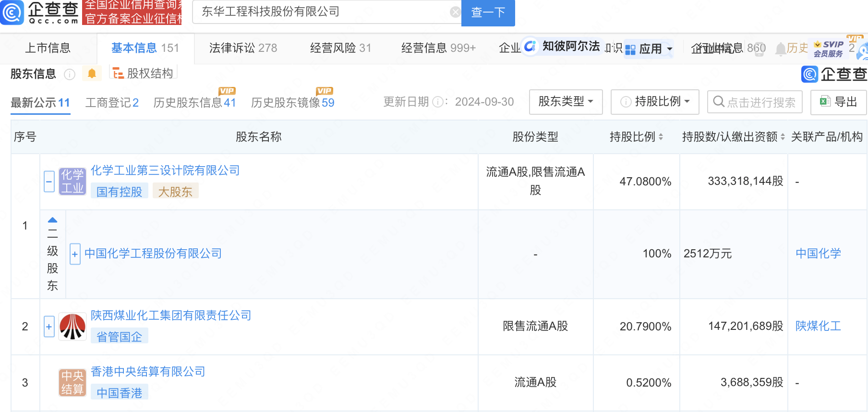This screenshot has width=868, height=412.
Task: Click the 点击进行搜索 shareholder search field
Action: pos(755,102)
